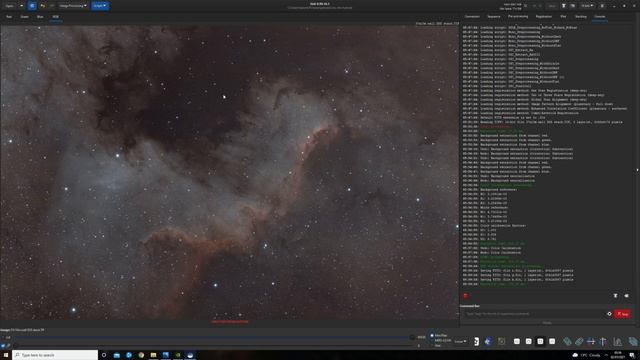The image size is (640, 360).
Task: Click the icon next to export log
Action: [627, 296]
